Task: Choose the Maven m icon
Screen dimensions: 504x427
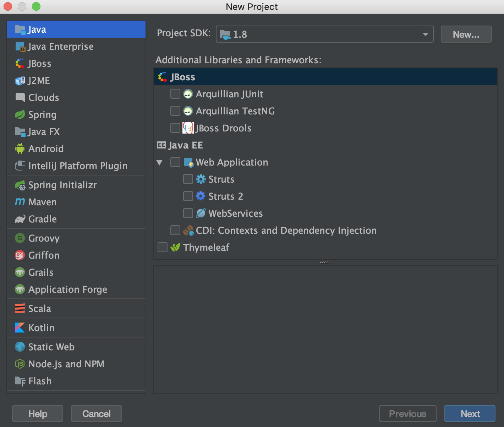Action: (20, 202)
